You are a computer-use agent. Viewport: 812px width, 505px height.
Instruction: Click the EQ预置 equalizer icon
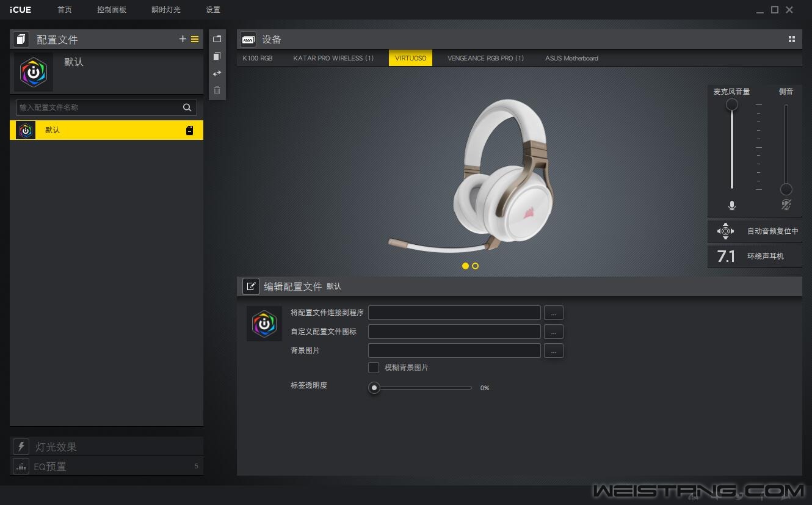click(21, 466)
